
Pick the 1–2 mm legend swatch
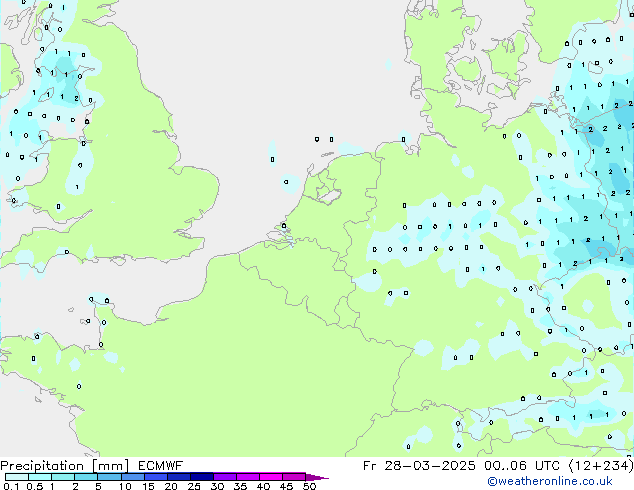(x=63, y=477)
